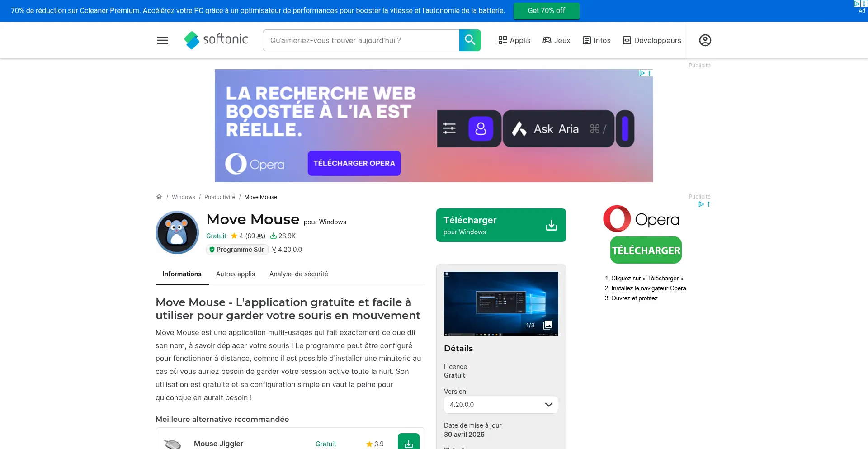Click the Ask Aria bar in banner
Viewport: 868px width, 449px height.
click(x=559, y=129)
